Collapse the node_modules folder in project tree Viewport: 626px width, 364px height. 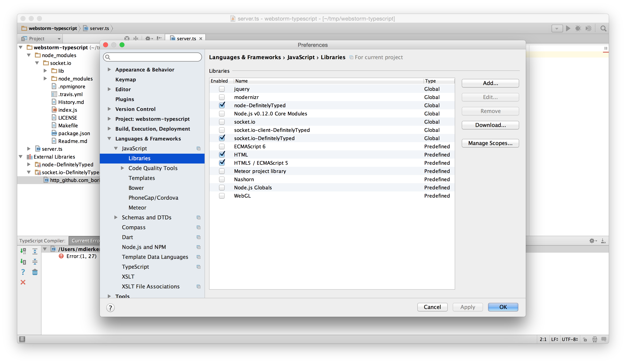point(29,55)
